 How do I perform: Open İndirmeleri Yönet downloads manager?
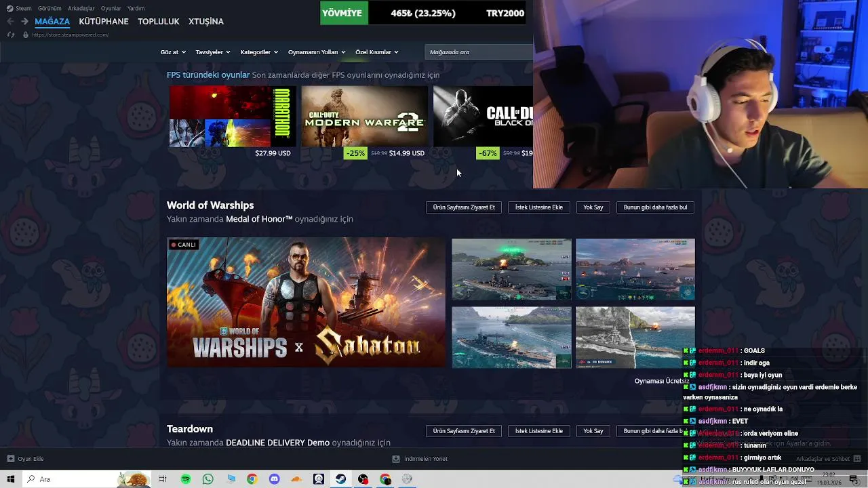coord(420,459)
